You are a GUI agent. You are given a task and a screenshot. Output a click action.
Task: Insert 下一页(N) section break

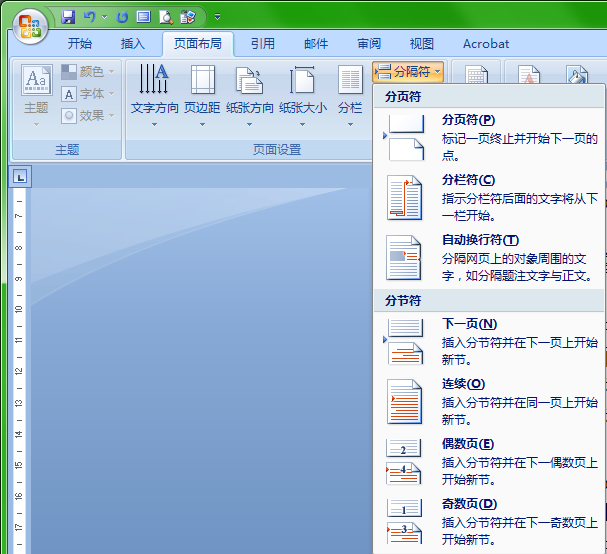(489, 342)
